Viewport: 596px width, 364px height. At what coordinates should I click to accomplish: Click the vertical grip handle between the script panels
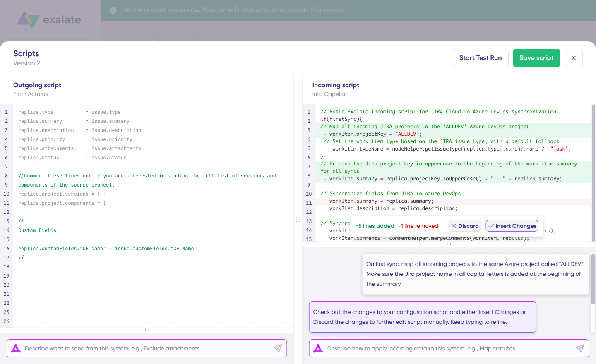click(298, 219)
